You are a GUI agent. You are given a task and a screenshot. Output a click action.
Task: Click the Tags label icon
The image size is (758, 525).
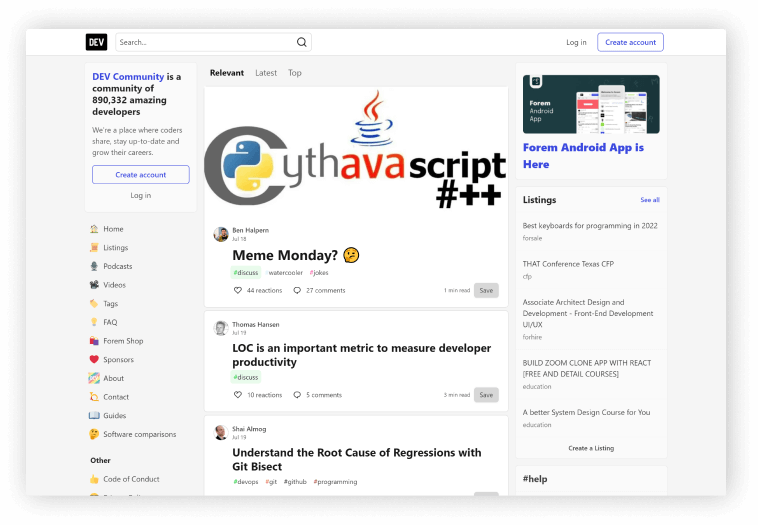pos(94,304)
